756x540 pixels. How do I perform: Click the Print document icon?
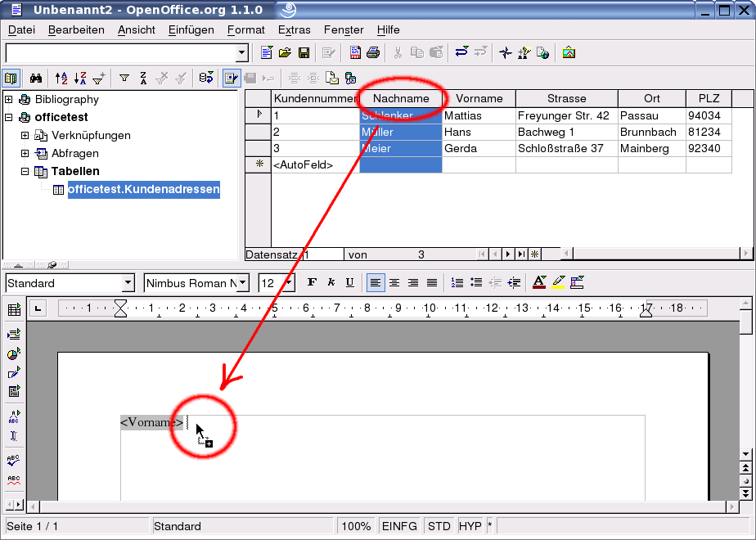[x=373, y=53]
